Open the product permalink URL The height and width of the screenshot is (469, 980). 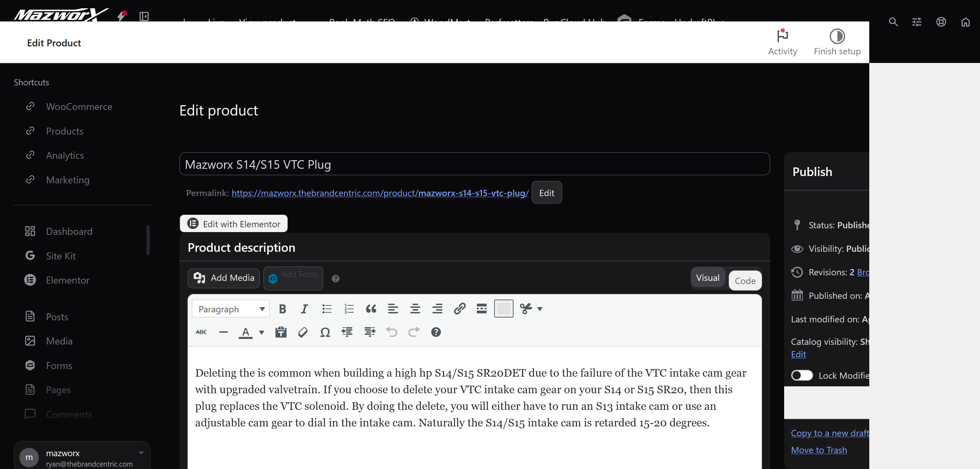pyautogui.click(x=380, y=193)
